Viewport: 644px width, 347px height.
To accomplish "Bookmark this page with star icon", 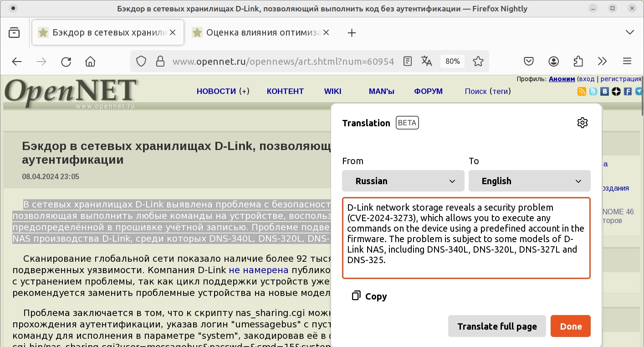I will (478, 61).
